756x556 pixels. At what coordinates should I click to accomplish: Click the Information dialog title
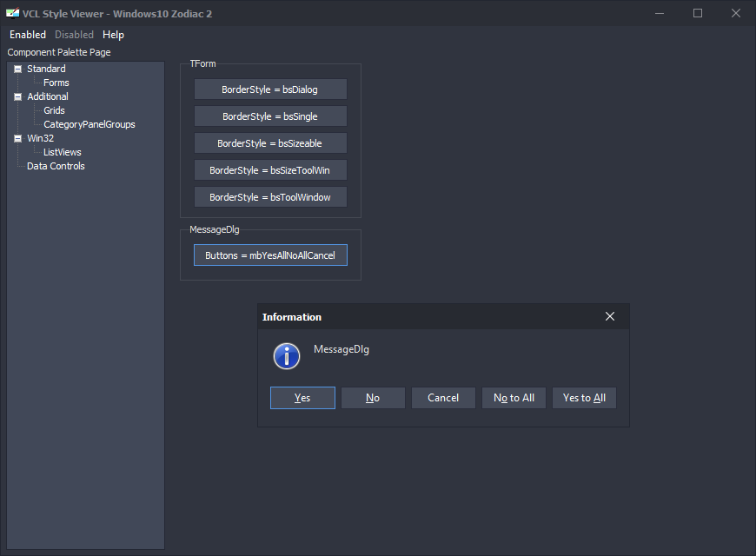292,317
